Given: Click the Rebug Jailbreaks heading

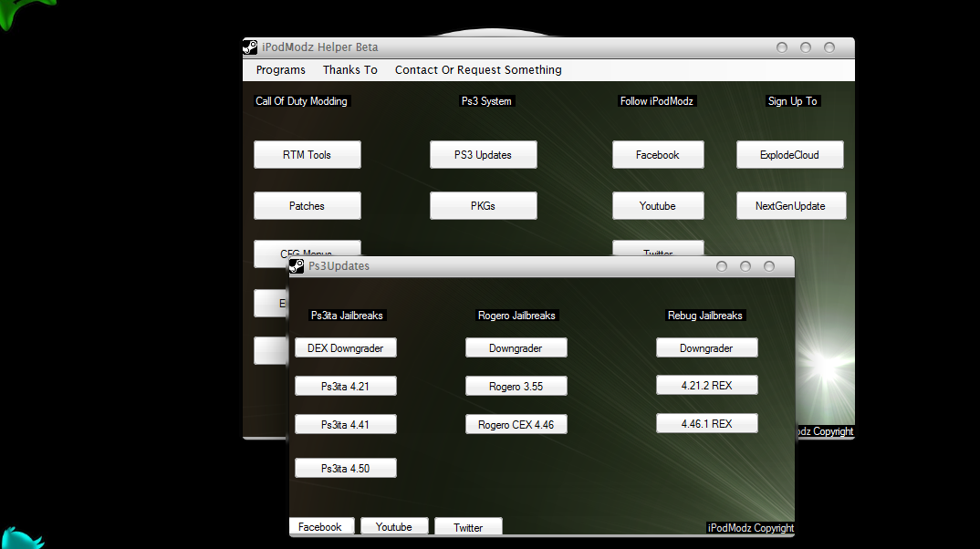Looking at the screenshot, I should tap(705, 316).
